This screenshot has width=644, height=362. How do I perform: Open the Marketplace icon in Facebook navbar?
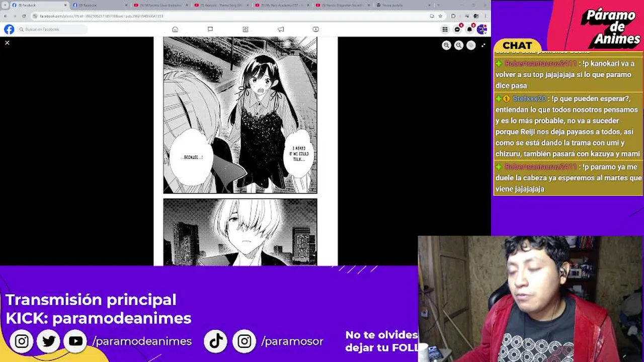[246, 29]
